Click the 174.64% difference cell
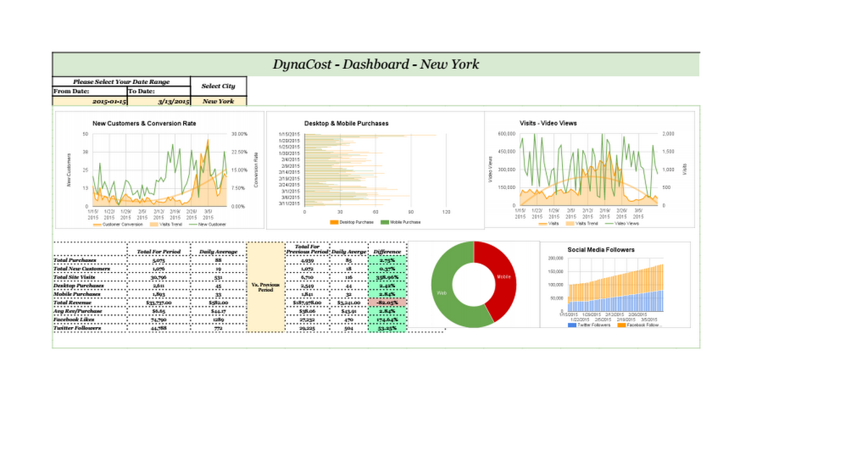 pos(387,320)
